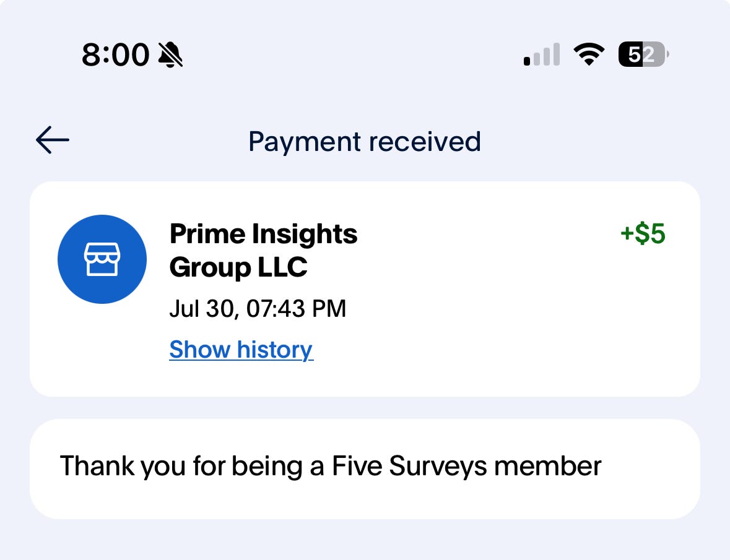Image resolution: width=730 pixels, height=560 pixels.
Task: Click the word Payment in the header
Action: tap(303, 142)
